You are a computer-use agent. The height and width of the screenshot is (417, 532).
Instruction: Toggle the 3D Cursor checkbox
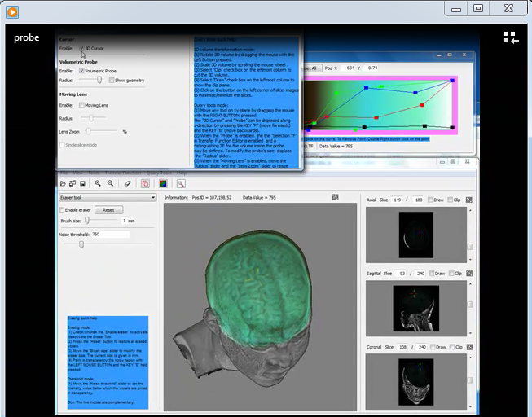[81, 48]
